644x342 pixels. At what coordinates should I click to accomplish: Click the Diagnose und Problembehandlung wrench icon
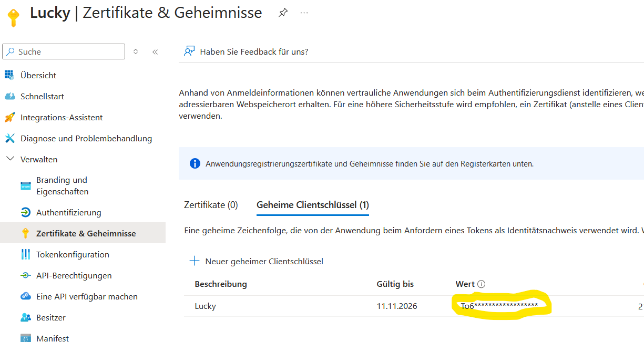point(9,138)
